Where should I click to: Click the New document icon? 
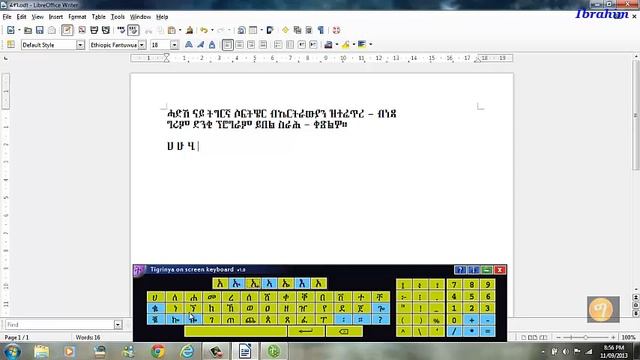(11, 30)
